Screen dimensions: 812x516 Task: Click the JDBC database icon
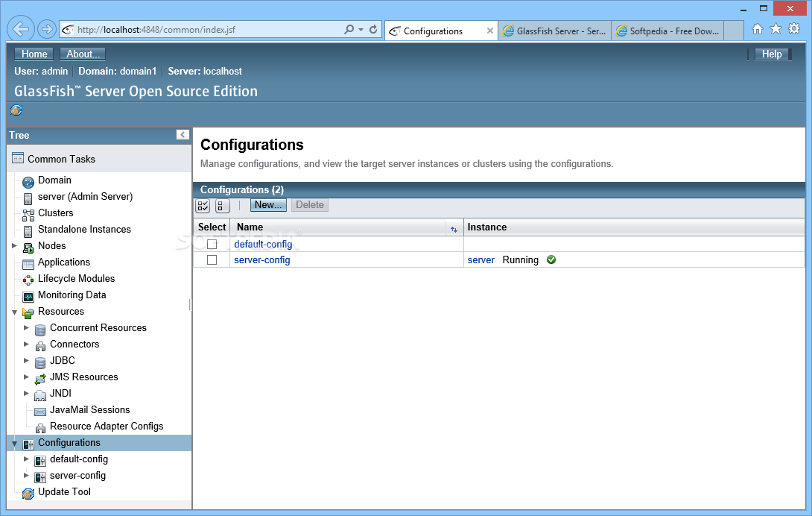pos(40,362)
